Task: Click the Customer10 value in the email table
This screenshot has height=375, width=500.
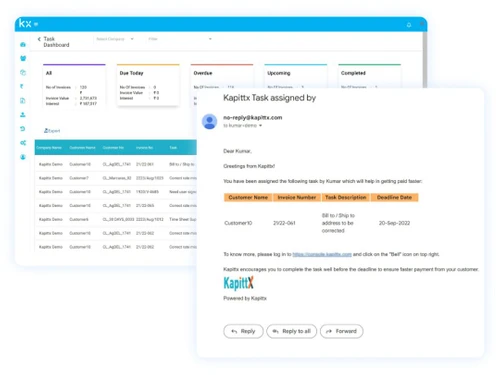Action: click(238, 223)
